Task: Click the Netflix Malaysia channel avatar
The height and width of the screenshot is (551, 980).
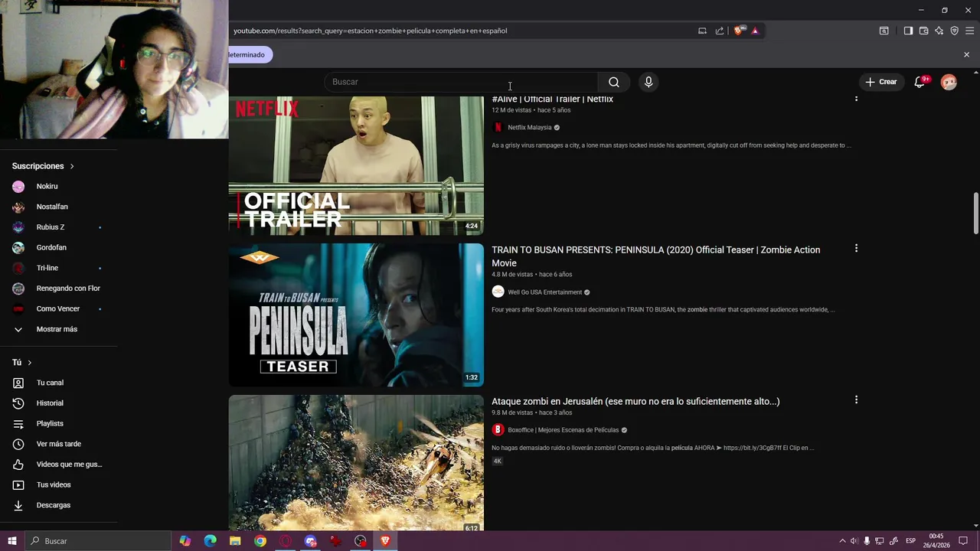Action: [498, 128]
